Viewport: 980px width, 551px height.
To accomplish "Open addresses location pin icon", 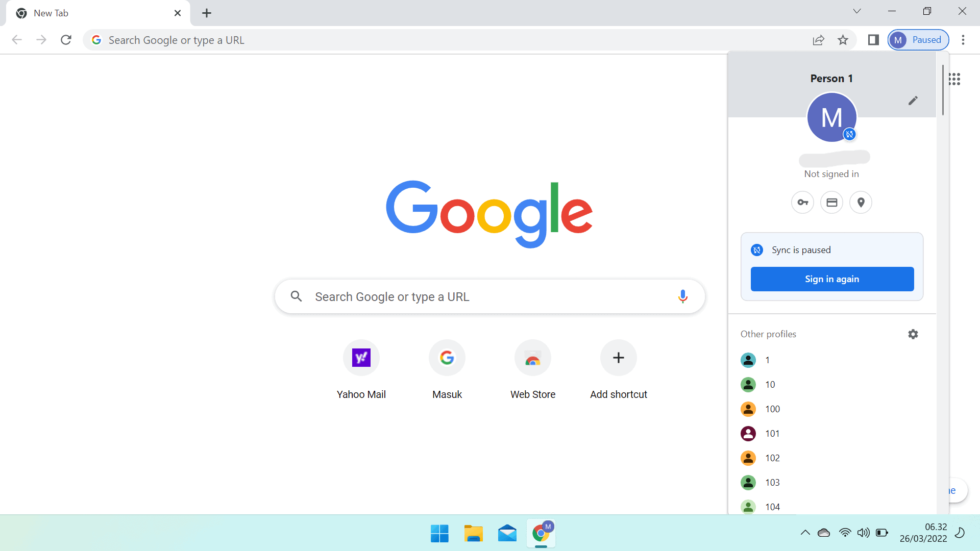I will [861, 203].
